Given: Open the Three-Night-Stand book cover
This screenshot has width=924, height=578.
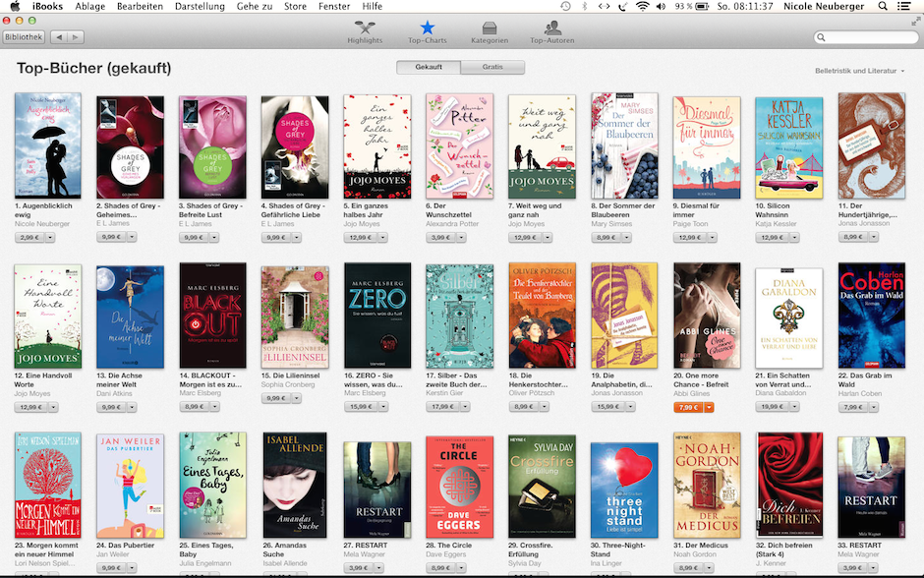Looking at the screenshot, I should (624, 491).
